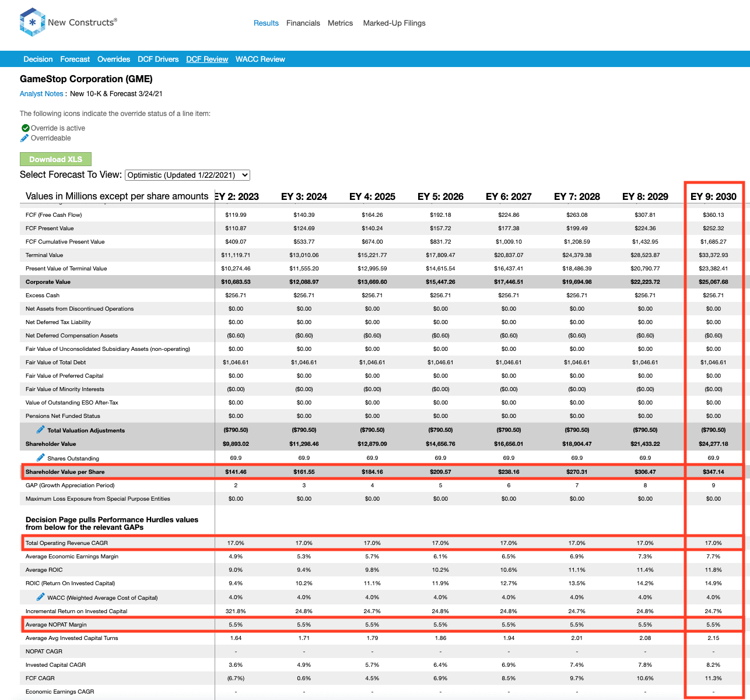Click the NOPAT CAGR row label
750x700 pixels.
click(44, 652)
